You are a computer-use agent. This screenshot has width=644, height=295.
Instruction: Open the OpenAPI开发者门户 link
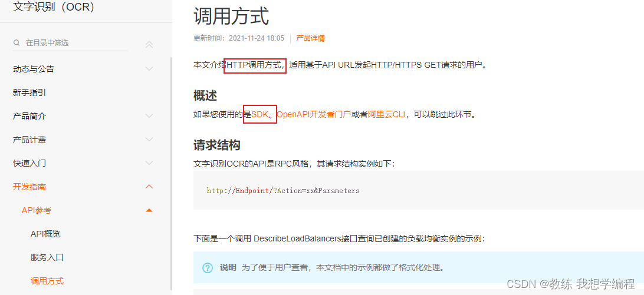(314, 114)
